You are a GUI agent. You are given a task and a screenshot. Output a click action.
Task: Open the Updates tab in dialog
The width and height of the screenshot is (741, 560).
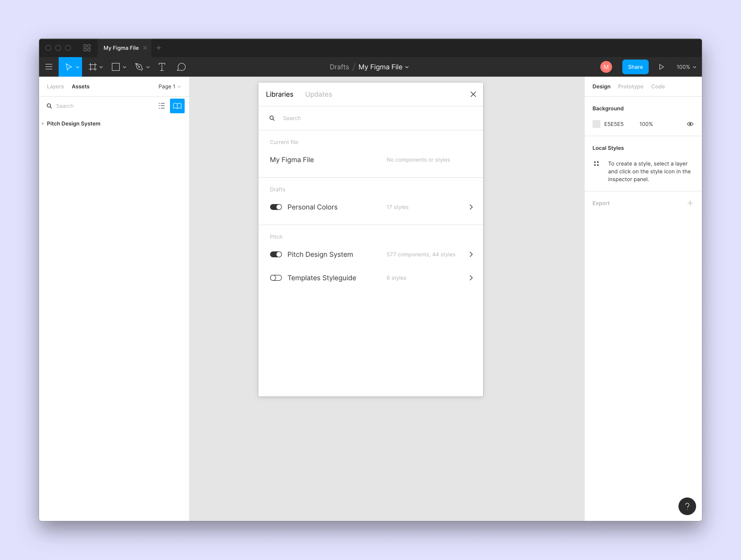[x=318, y=94]
